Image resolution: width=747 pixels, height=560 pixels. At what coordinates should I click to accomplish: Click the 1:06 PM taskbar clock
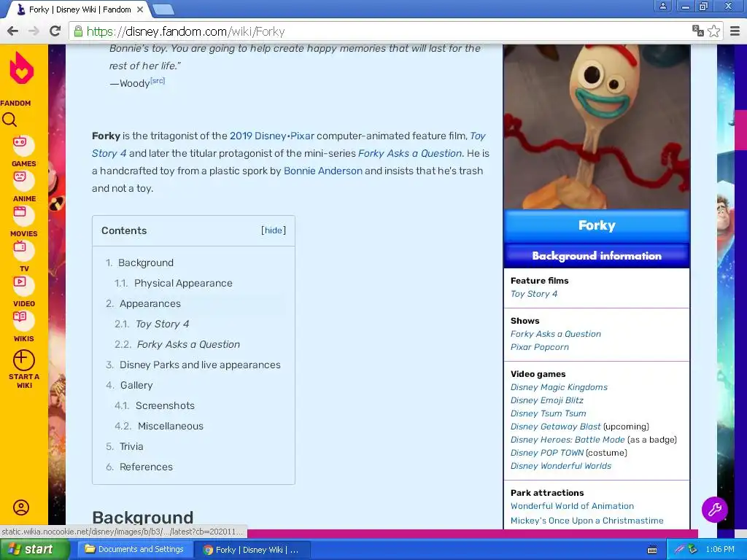[719, 550]
